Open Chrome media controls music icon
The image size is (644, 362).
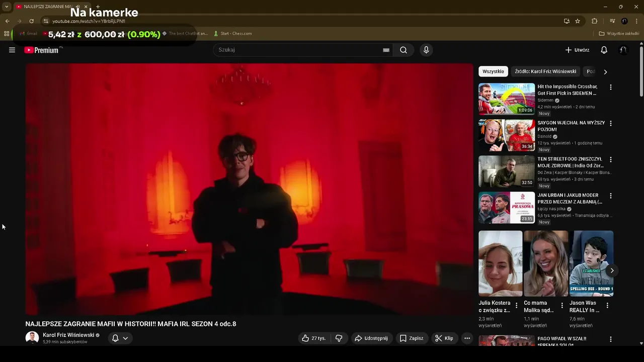click(612, 21)
